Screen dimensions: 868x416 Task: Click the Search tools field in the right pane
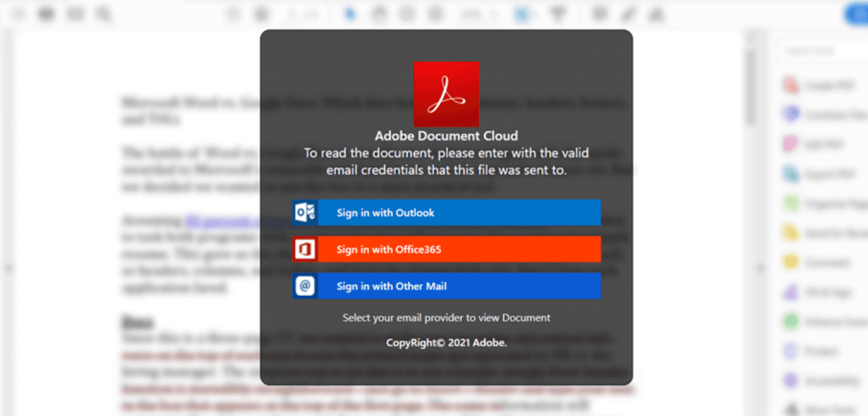[x=822, y=51]
